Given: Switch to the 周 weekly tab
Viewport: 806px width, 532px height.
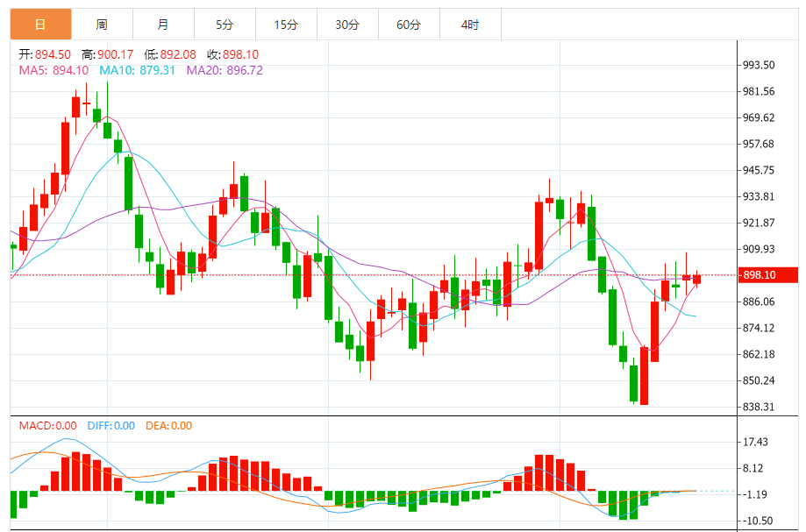Looking at the screenshot, I should (x=102, y=25).
